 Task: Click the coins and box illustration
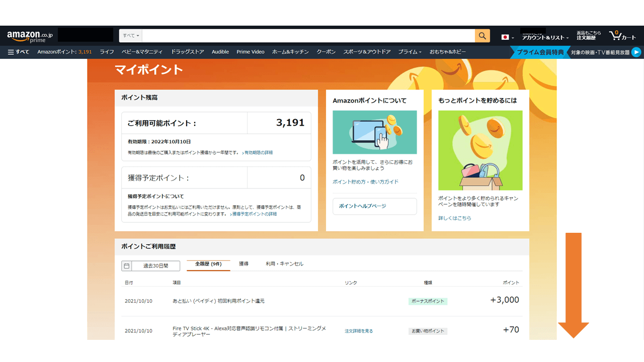[480, 150]
